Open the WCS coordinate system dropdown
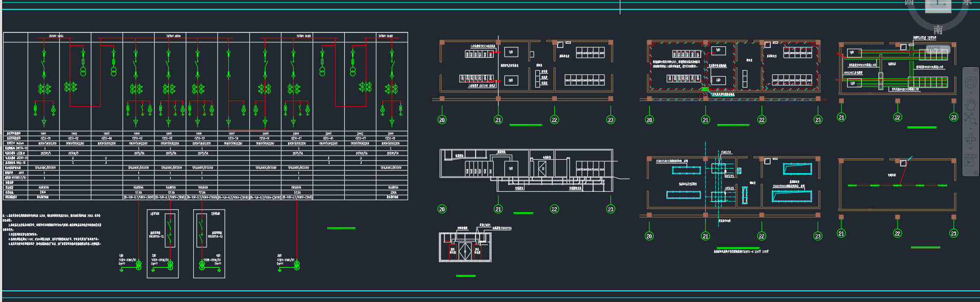Screen dimensions: 980x302 point(937,49)
